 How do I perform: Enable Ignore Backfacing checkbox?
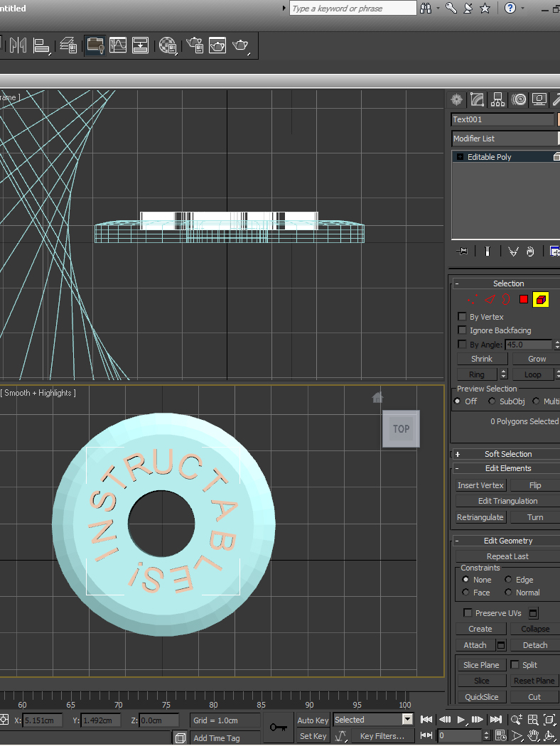pos(462,330)
